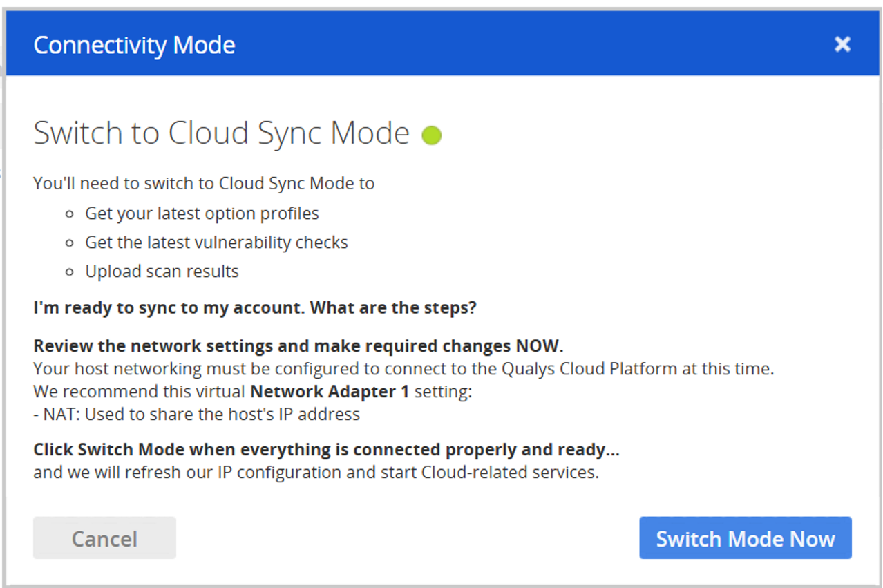Screen dimensions: 883x588
Task: Click "Review the network settings" bold line
Action: pyautogui.click(x=298, y=345)
